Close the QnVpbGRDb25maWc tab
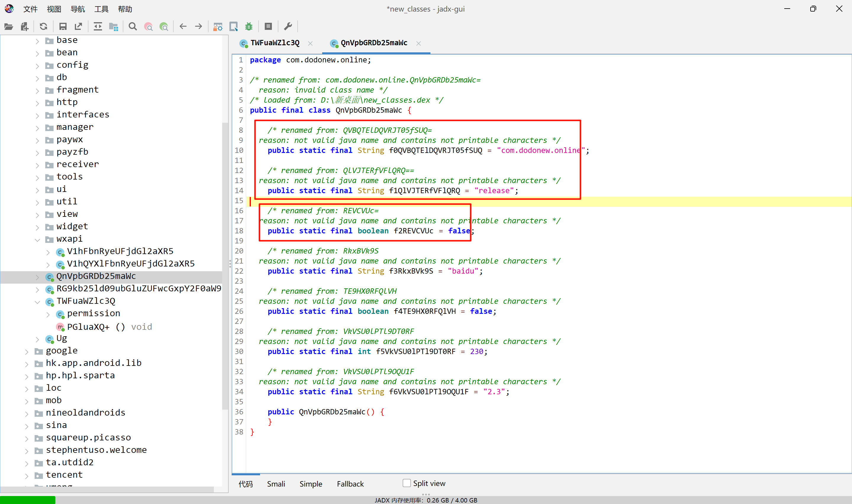 418,43
